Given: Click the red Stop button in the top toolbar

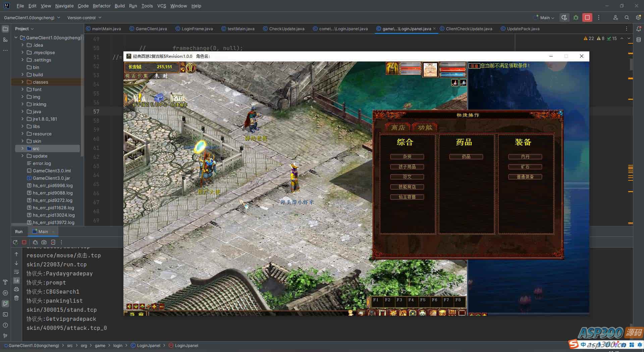Looking at the screenshot, I should point(587,17).
